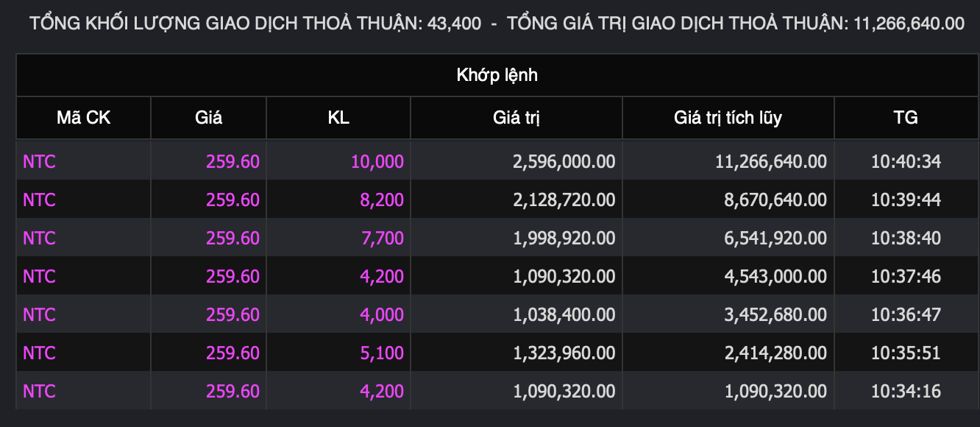This screenshot has height=427, width=980.
Task: Click total value 11,266,640.00 in summary line
Action: 909,24
